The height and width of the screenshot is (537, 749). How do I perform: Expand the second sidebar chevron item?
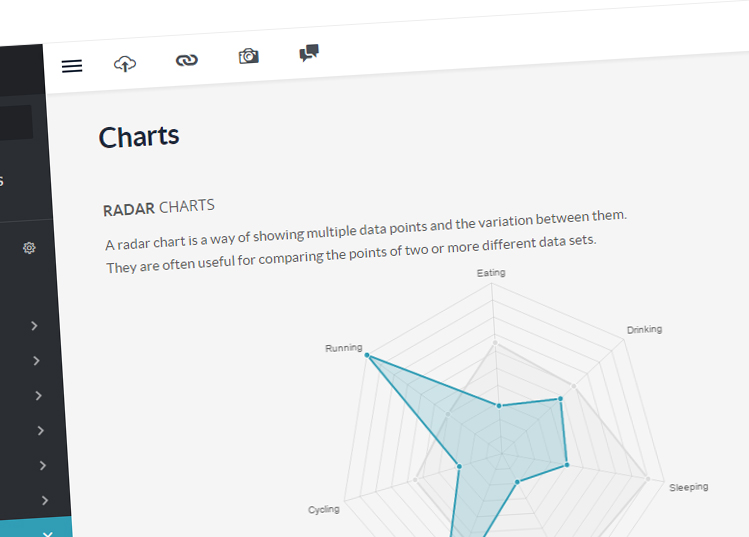pos(36,361)
